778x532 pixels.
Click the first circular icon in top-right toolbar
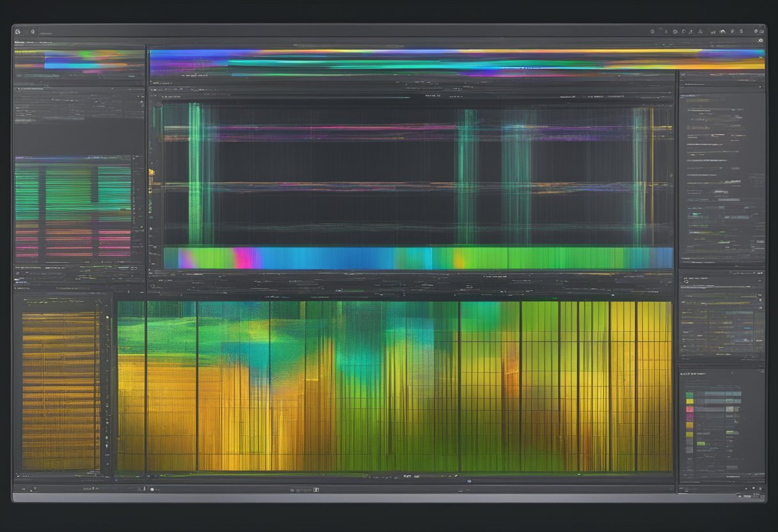653,31
